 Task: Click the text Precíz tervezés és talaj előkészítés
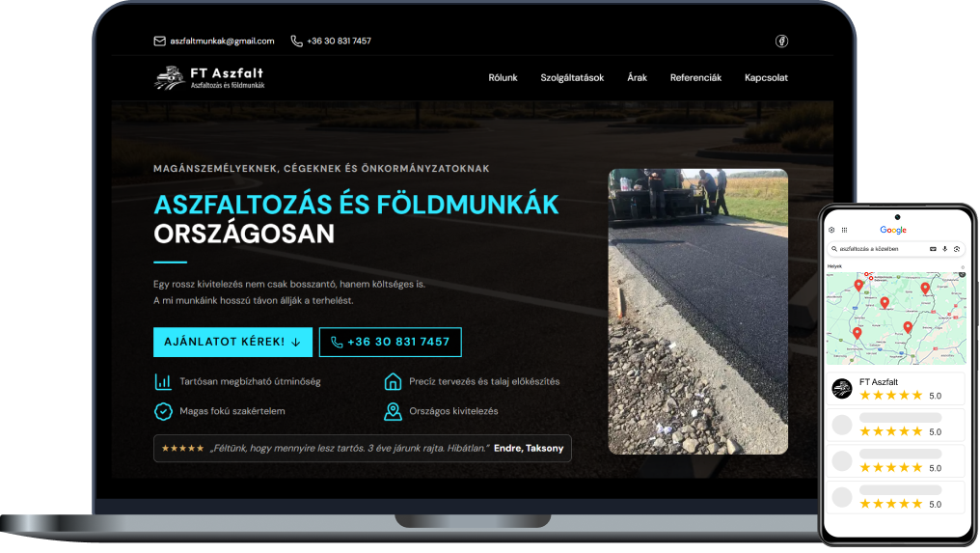[x=484, y=381]
